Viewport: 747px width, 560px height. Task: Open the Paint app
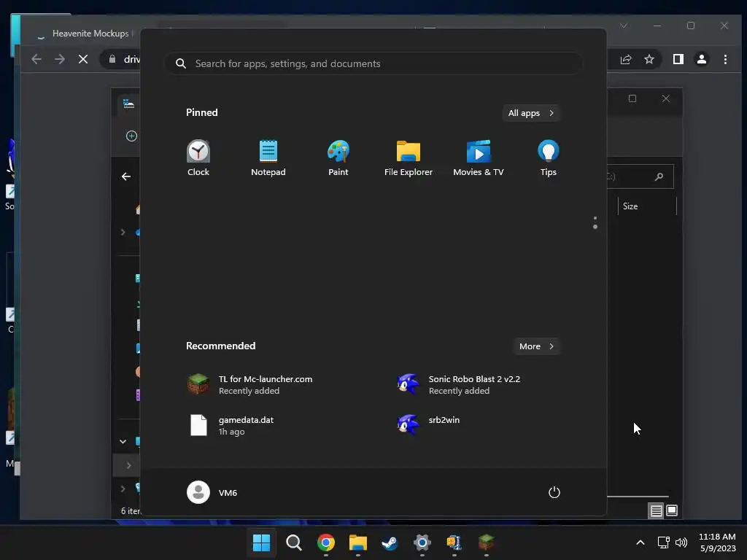click(x=338, y=158)
